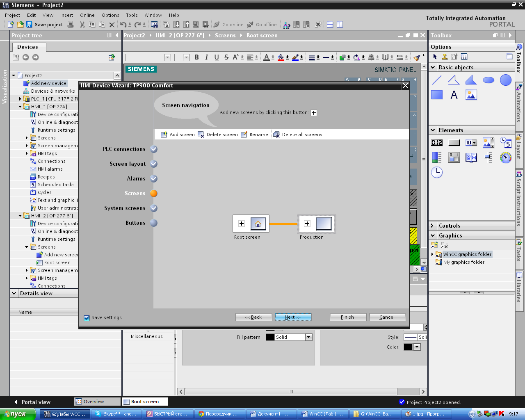Image resolution: width=525 pixels, height=420 pixels.
Task: Collapse the Basic objects section
Action: [x=433, y=67]
